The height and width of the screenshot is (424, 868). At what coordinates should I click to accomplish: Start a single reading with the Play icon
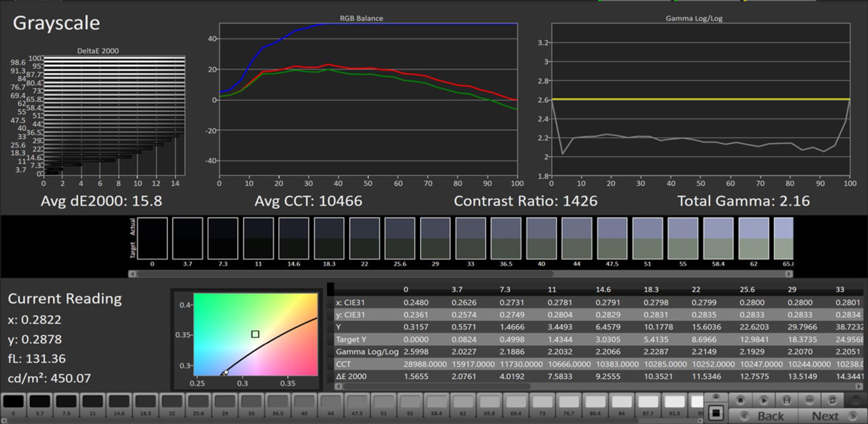coord(764,400)
